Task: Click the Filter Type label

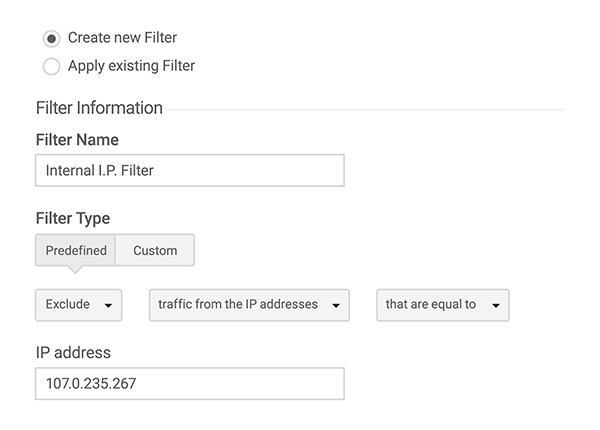Action: tap(73, 218)
